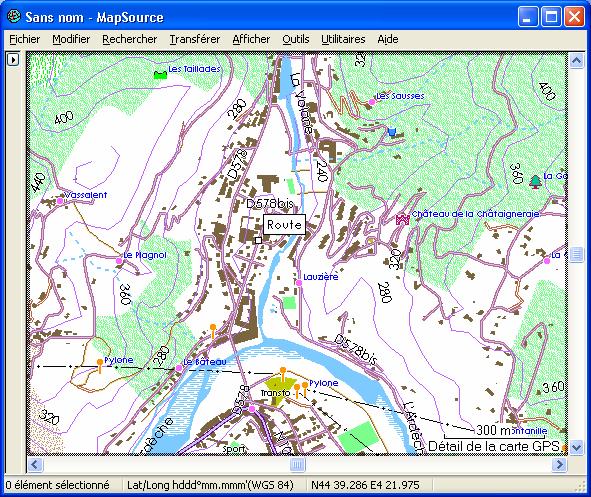Viewport: 591px width, 497px height.
Task: Click the vertical scrollbar thumb
Action: pyautogui.click(x=576, y=255)
